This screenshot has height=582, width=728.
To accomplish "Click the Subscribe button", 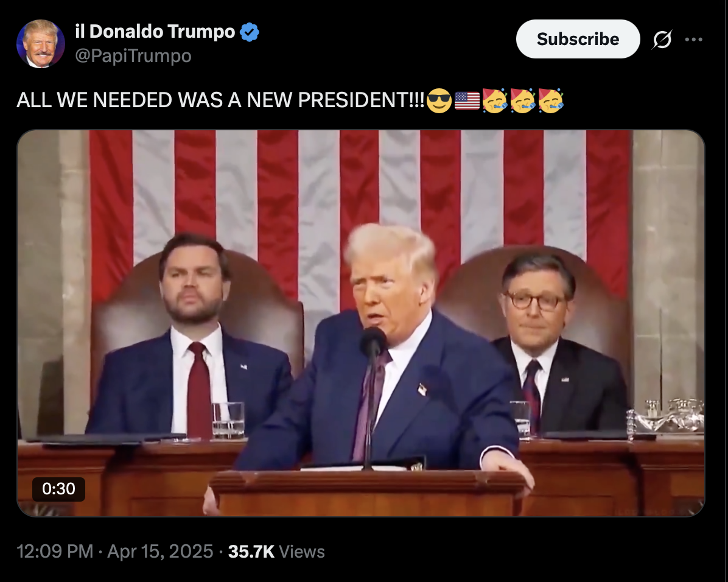I will pyautogui.click(x=578, y=39).
